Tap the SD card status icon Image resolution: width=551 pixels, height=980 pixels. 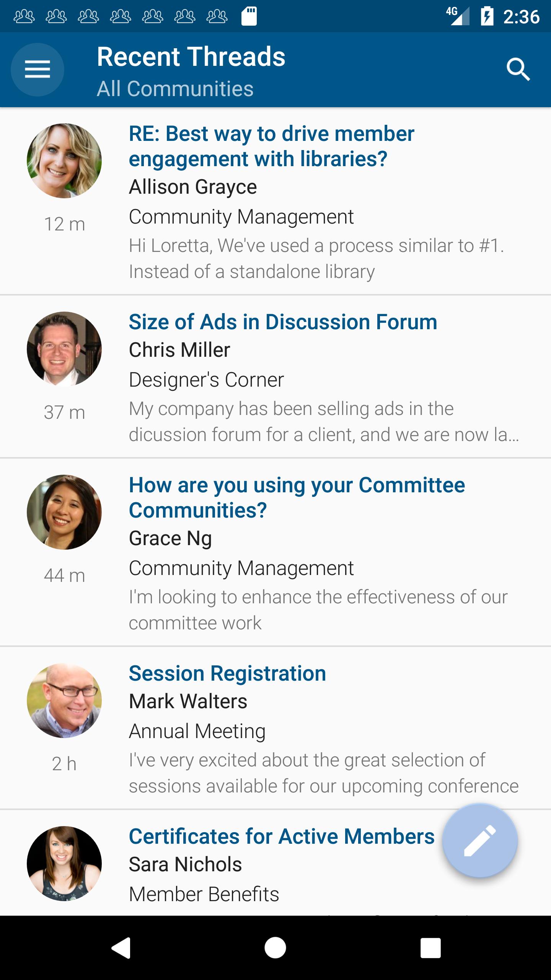[249, 16]
